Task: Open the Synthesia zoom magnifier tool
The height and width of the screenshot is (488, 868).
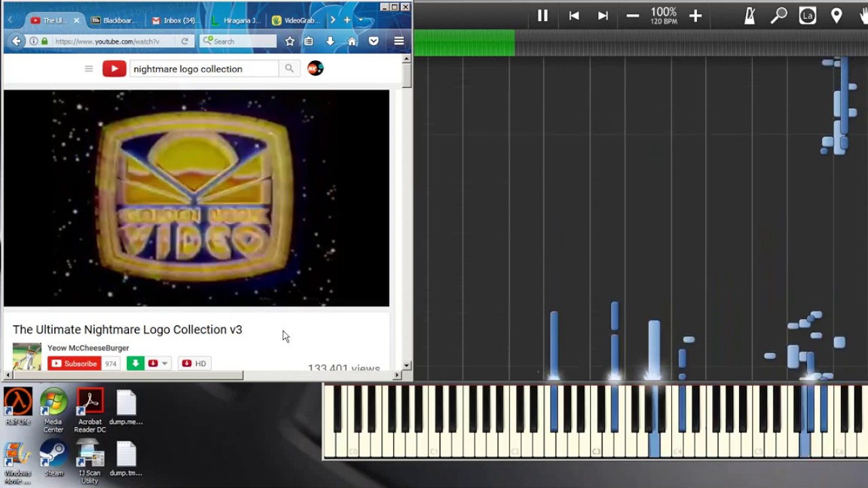Action: pos(778,16)
